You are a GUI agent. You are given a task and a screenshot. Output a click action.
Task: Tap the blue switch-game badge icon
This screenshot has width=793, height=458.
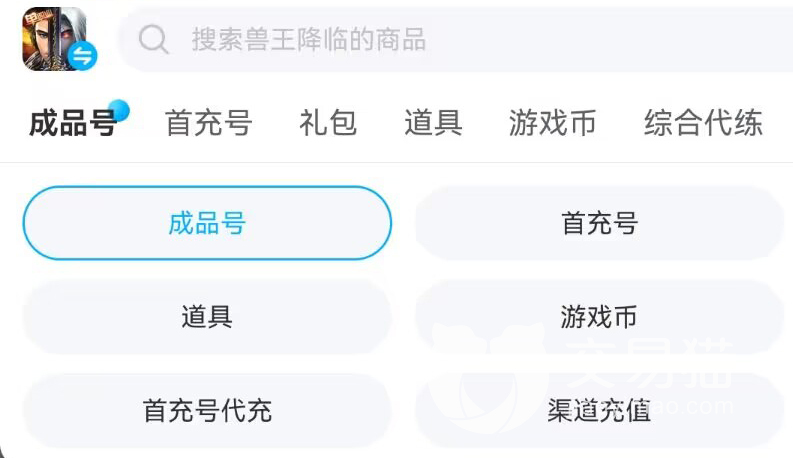point(83,58)
